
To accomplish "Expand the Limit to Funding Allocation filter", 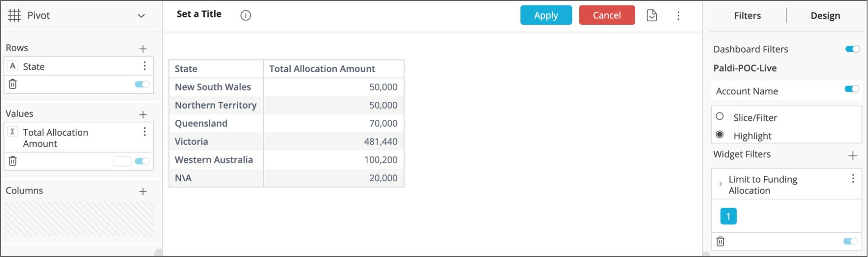I will point(720,184).
